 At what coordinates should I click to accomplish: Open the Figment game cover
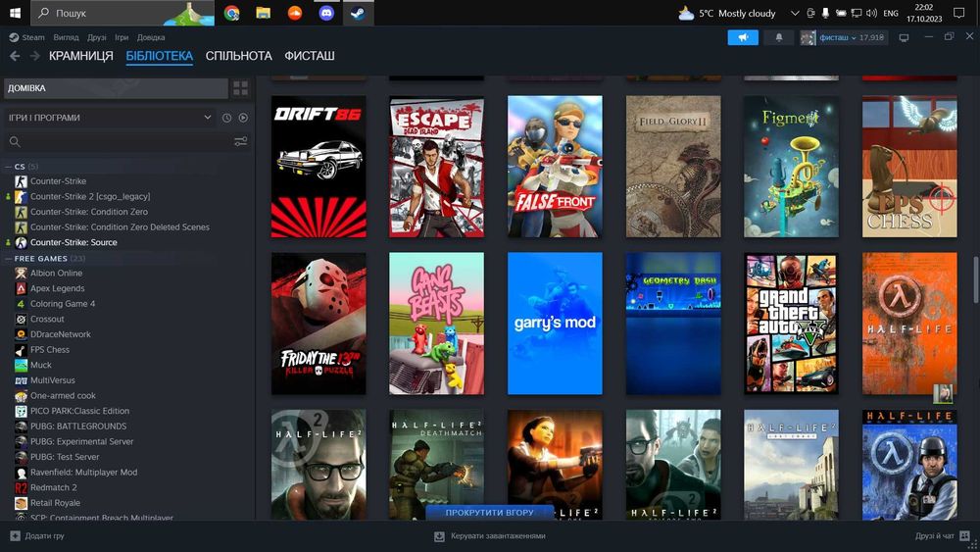pos(791,167)
